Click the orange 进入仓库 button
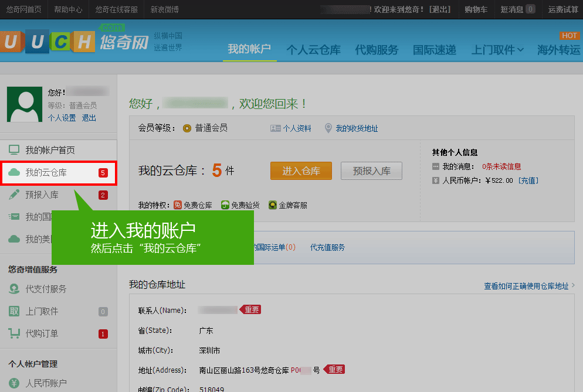Image resolution: width=583 pixels, height=392 pixels. click(301, 171)
